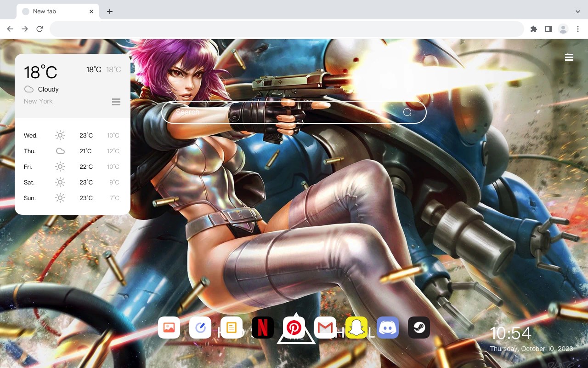Open the Chrome profile avatar
The width and height of the screenshot is (588, 368).
[x=563, y=29]
